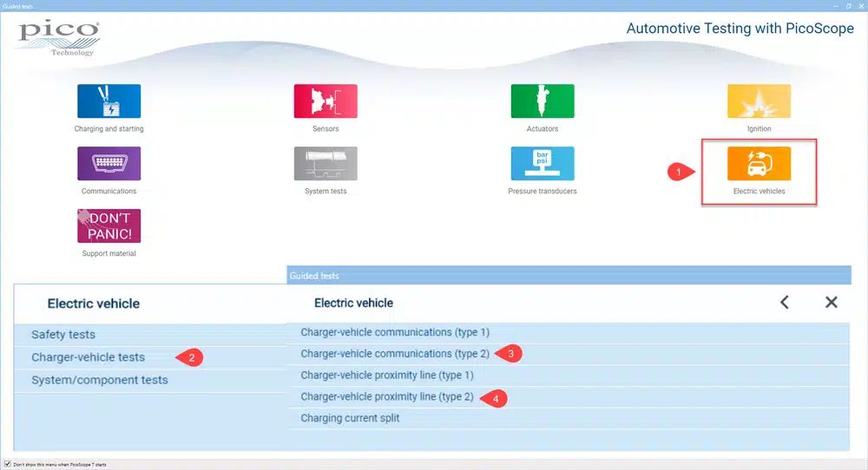Open the Don't Panic support material icon
Screen dimensions: 868x470
click(x=109, y=226)
